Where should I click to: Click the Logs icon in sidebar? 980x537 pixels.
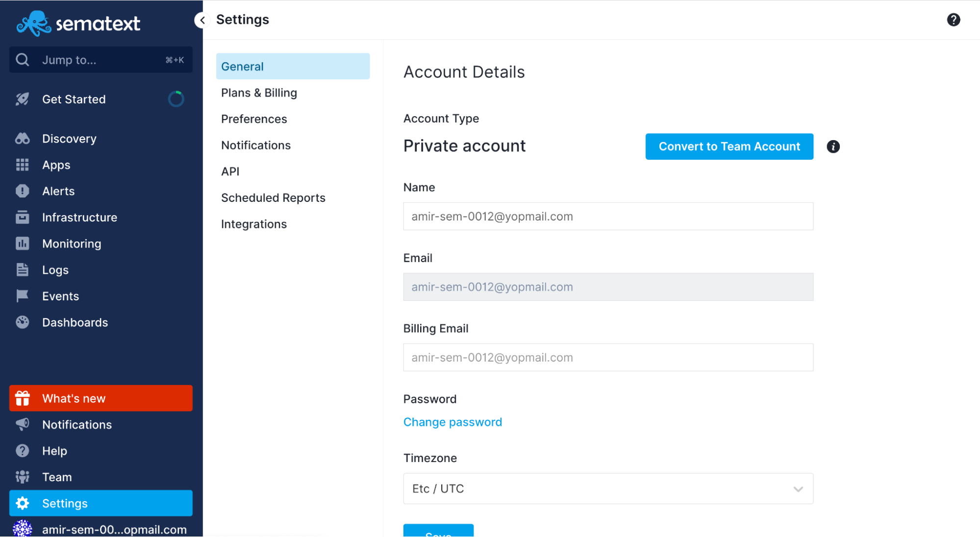23,270
